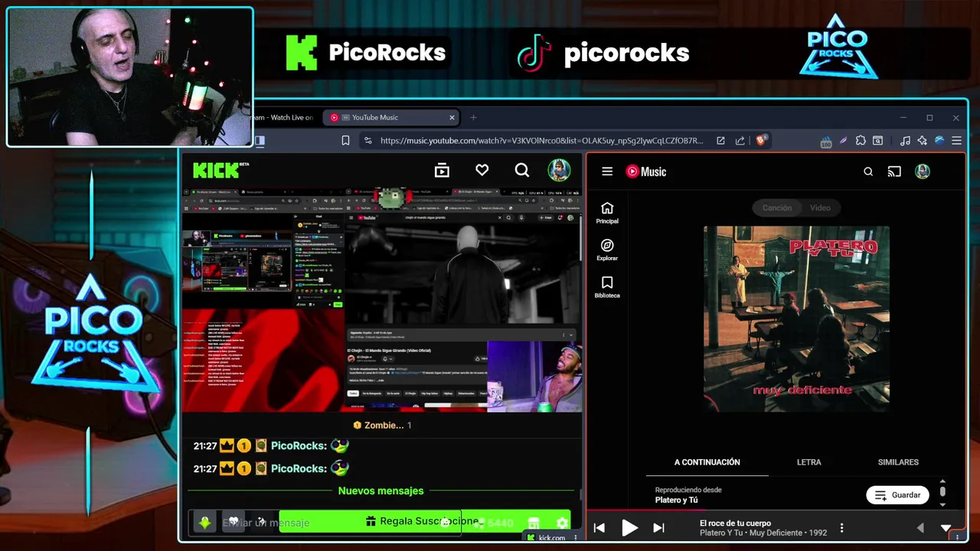
Task: Click Platero Y Tu • Muy Deficiente • 1992
Action: 763,533
